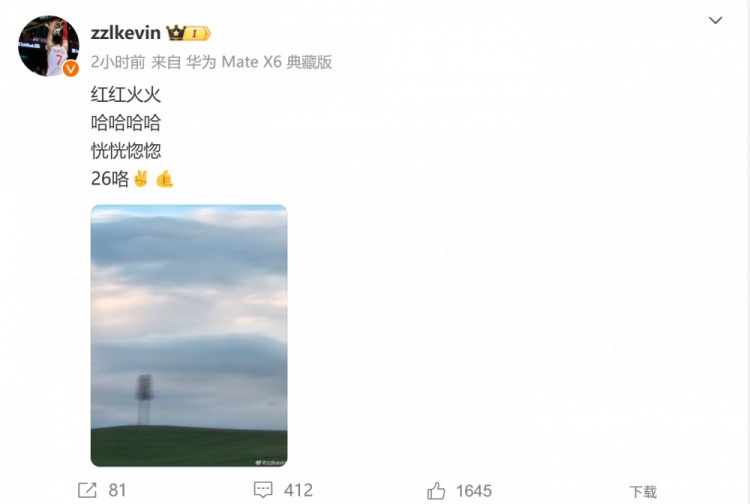This screenshot has width=750, height=504.
Task: Click the comment count 412
Action: (298, 490)
